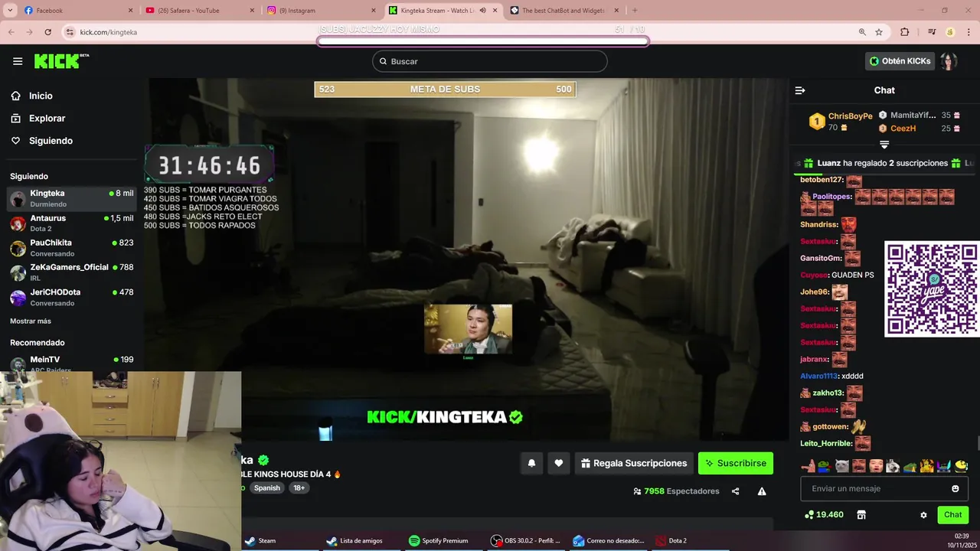The width and height of the screenshot is (980, 551).
Task: Open the emoji picker in chat
Action: tap(955, 488)
